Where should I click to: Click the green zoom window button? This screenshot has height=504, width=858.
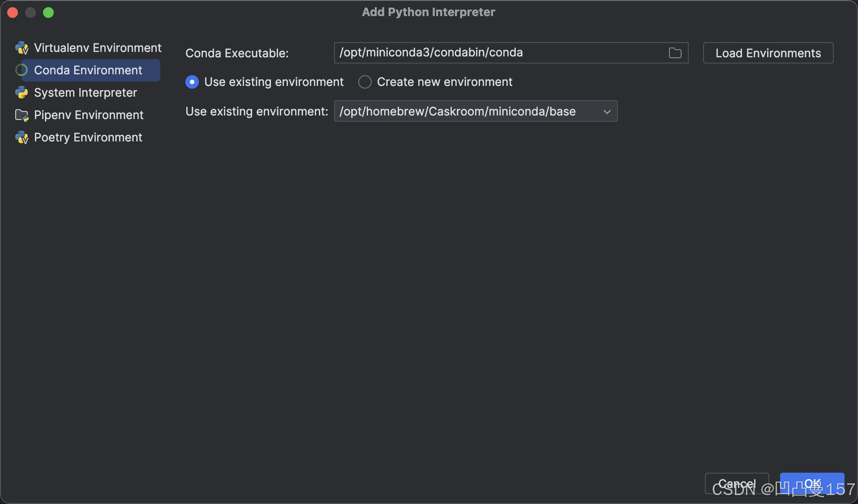click(48, 12)
